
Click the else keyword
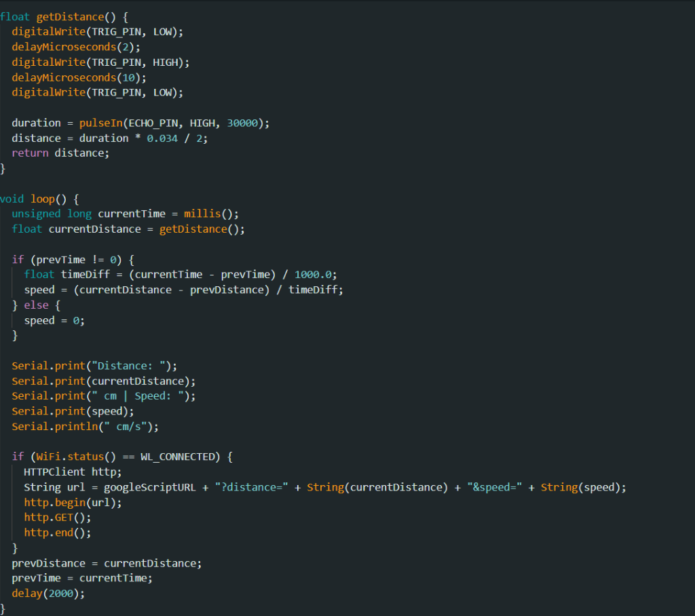pos(36,305)
